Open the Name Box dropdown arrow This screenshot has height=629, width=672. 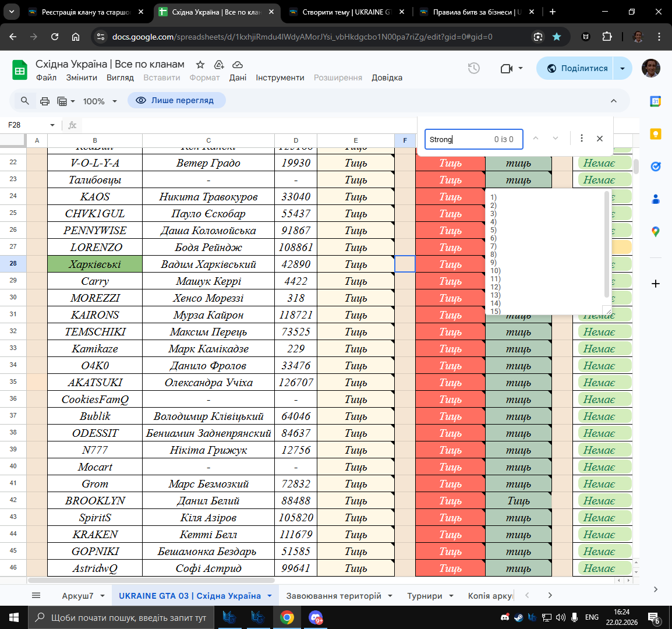click(x=52, y=125)
